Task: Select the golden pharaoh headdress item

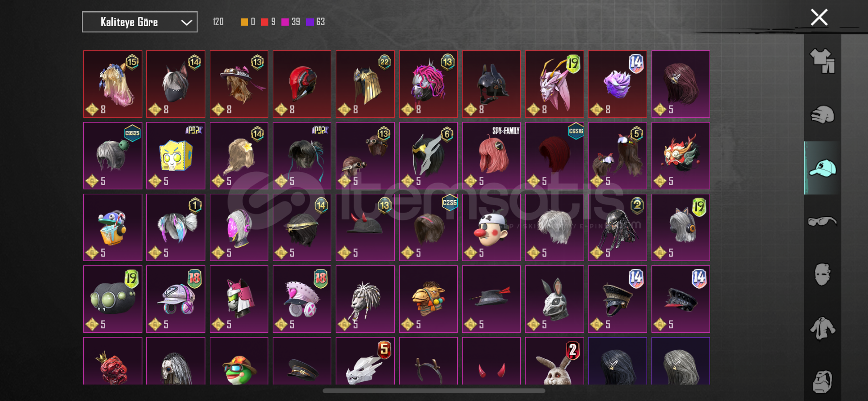Action: click(365, 84)
